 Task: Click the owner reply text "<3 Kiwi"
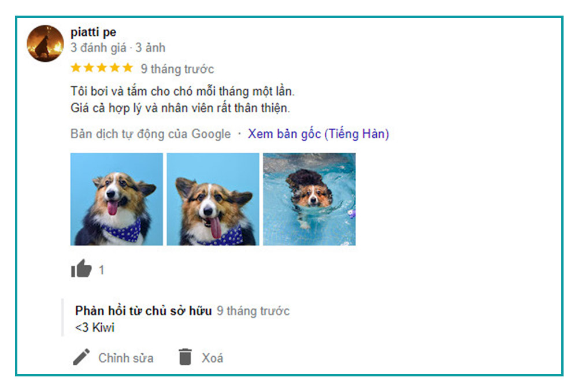point(95,328)
